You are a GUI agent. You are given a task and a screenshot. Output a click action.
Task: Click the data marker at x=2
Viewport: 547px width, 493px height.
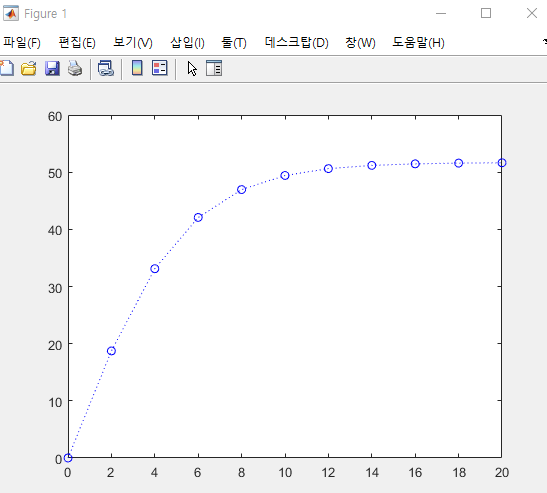(111, 351)
